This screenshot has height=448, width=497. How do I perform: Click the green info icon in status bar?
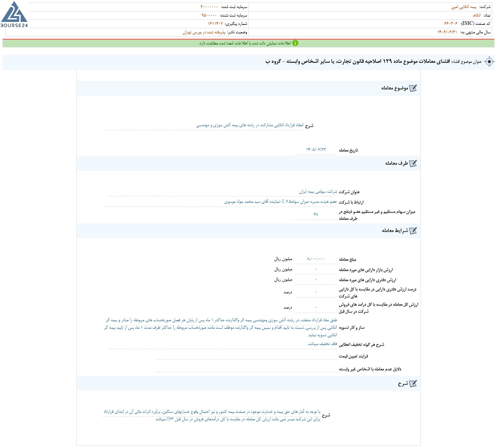tap(295, 43)
